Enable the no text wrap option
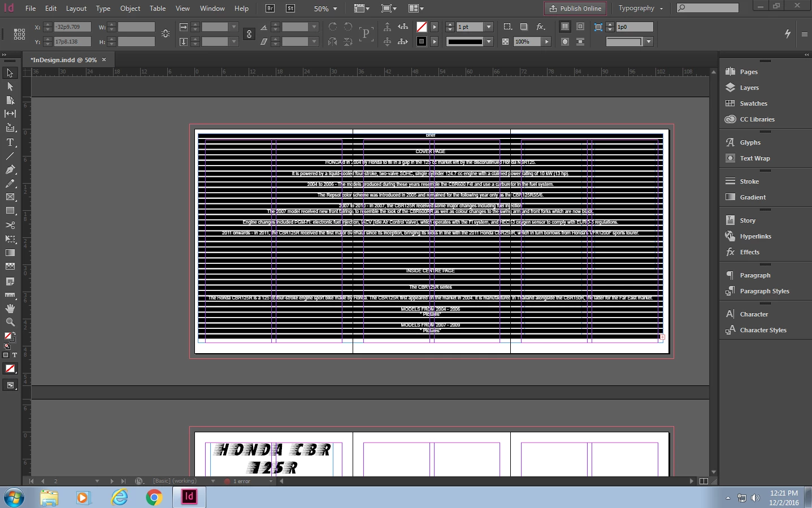812x508 pixels. [565, 27]
